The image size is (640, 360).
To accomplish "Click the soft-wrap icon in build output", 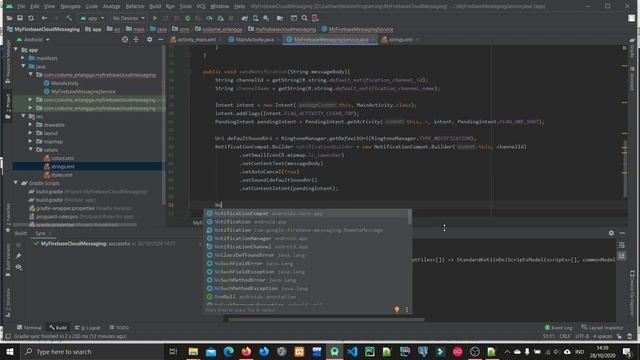I will point(621,245).
